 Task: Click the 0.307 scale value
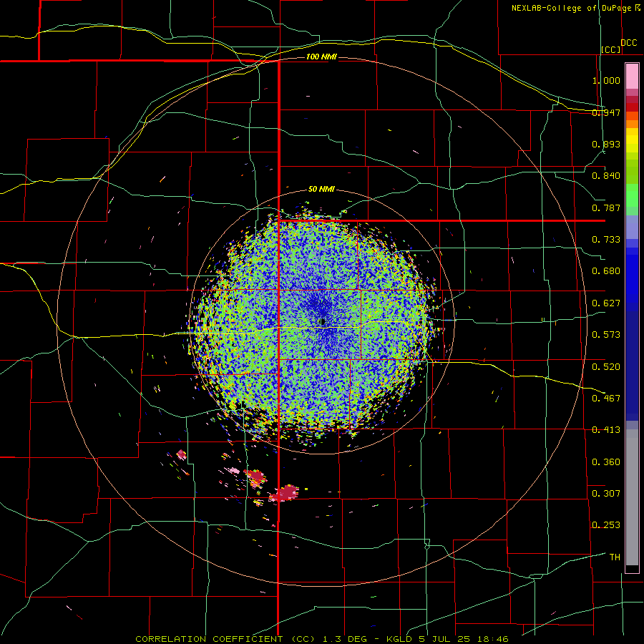[x=606, y=493]
